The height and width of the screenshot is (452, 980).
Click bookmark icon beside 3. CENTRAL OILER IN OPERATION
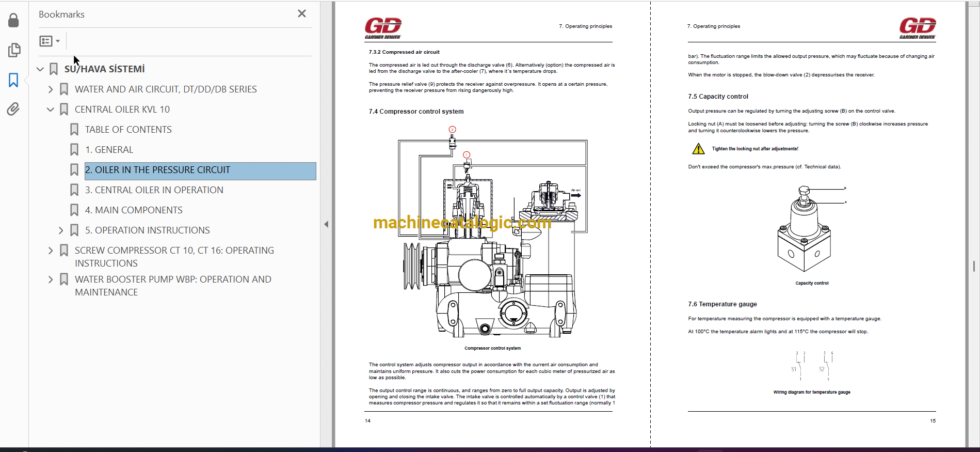pos(74,190)
